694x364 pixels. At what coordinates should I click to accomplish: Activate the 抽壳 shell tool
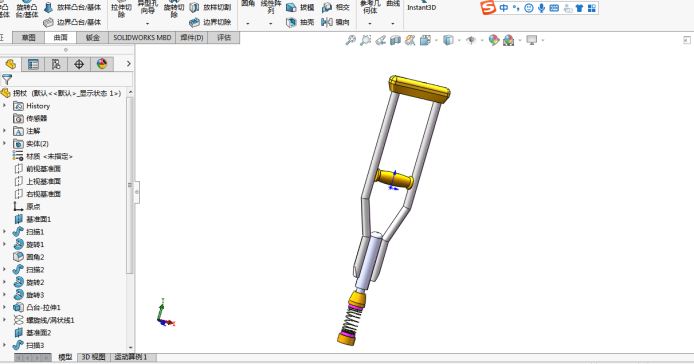[300, 22]
